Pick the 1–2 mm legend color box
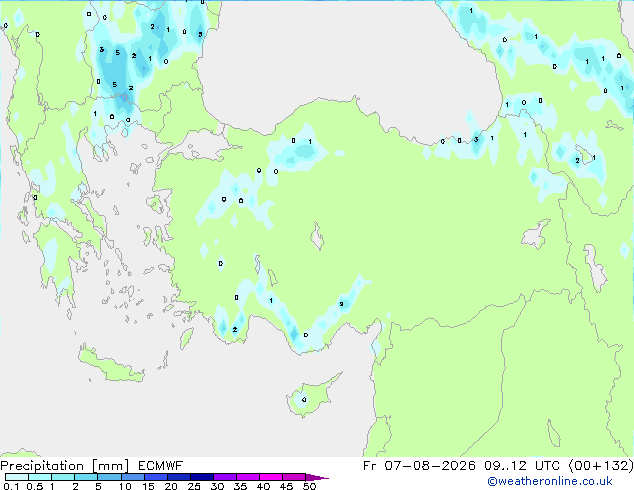Image resolution: width=634 pixels, height=490 pixels. point(63,477)
